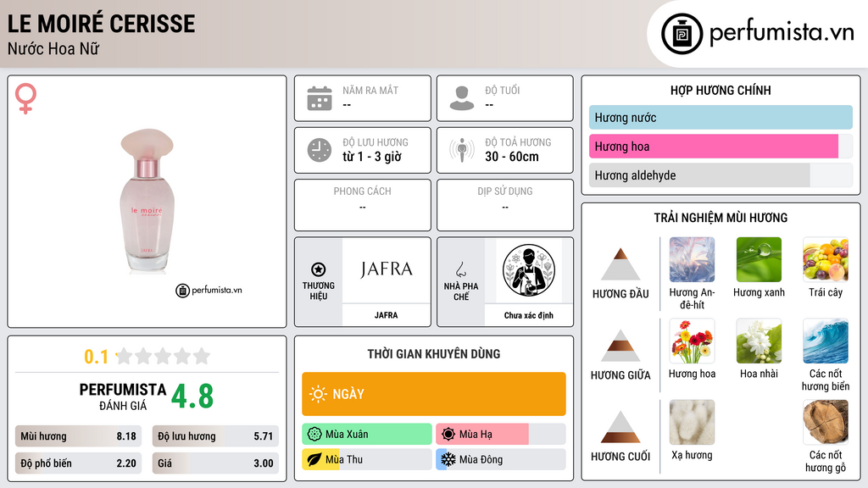Click the Độ phổ biến 2.20 score bar
This screenshot has height=488, width=868.
pos(79,463)
